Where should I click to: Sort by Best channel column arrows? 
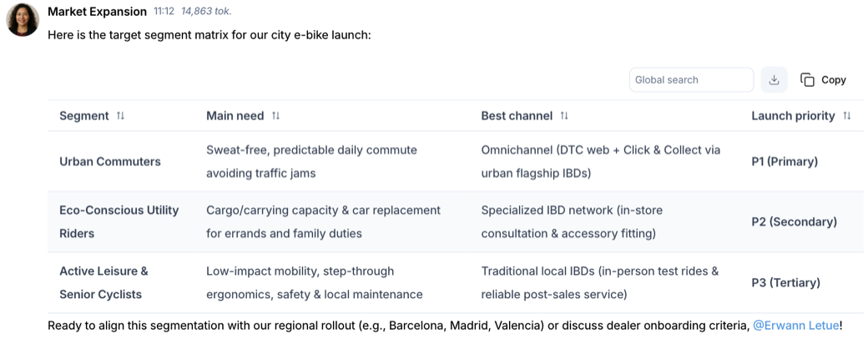(x=564, y=116)
